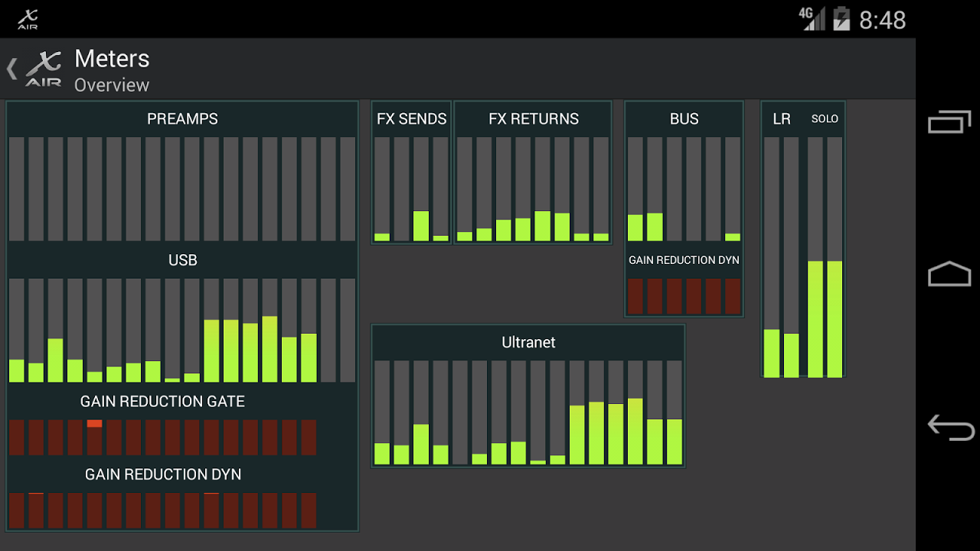Tap the orange gate reduction indicator
Image resolution: width=980 pixels, height=551 pixels.
coord(95,423)
